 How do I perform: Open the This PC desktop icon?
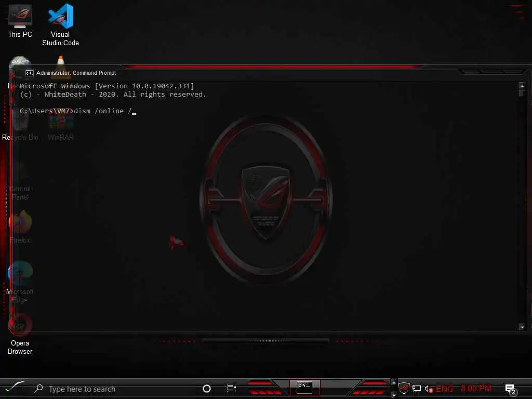coord(20,21)
